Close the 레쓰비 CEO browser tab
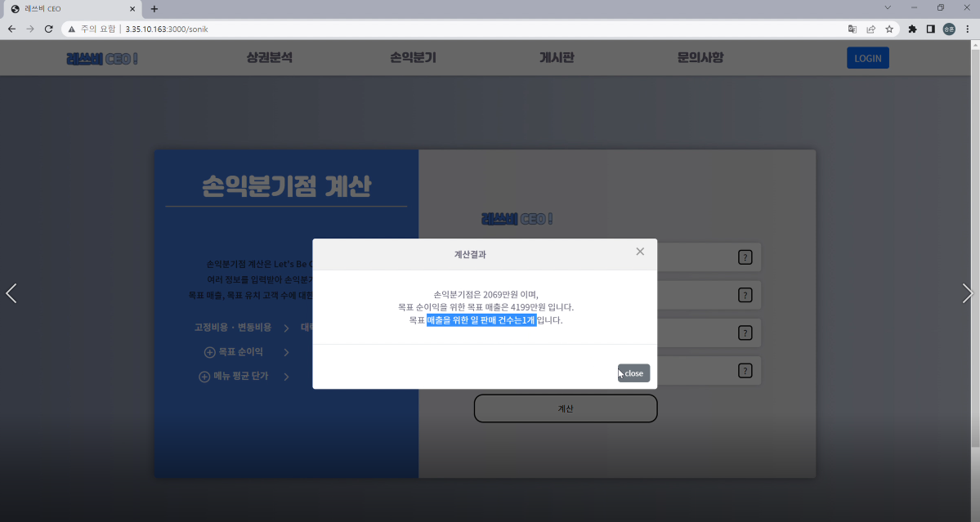980x522 pixels. (x=132, y=9)
